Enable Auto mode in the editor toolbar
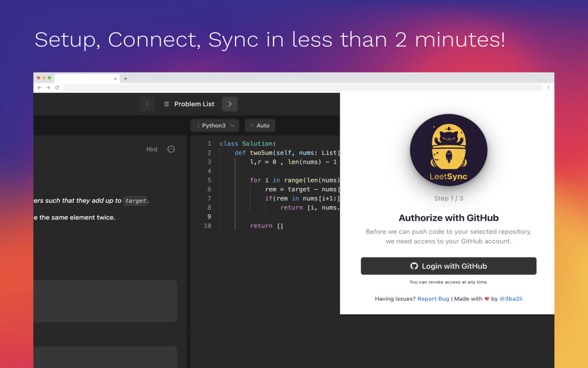 tap(260, 125)
